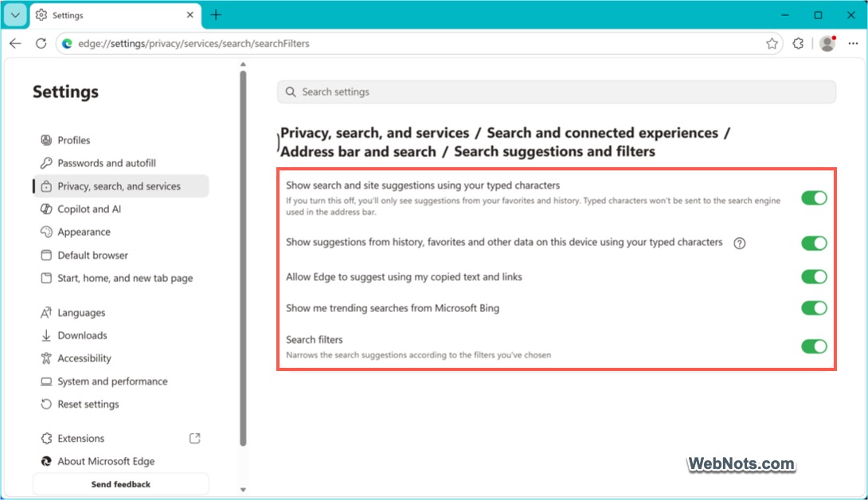Viewport: 868px width, 500px height.
Task: Click the System and performance laptop icon
Action: pos(46,381)
